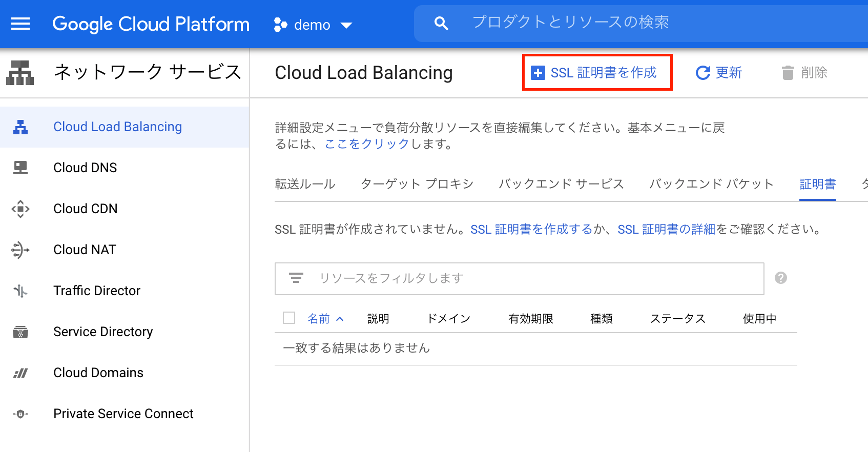Click the SSL 証明書を作成する link
Viewport: 868px width, 452px height.
pos(531,229)
